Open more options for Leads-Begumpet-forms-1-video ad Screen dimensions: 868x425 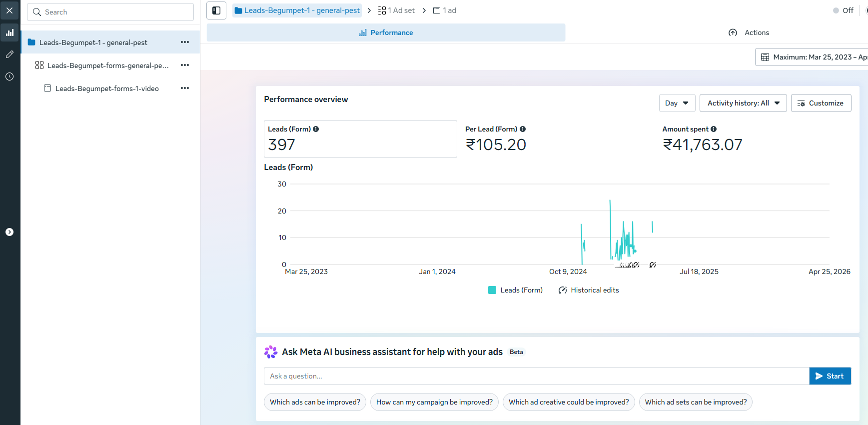[x=185, y=88]
